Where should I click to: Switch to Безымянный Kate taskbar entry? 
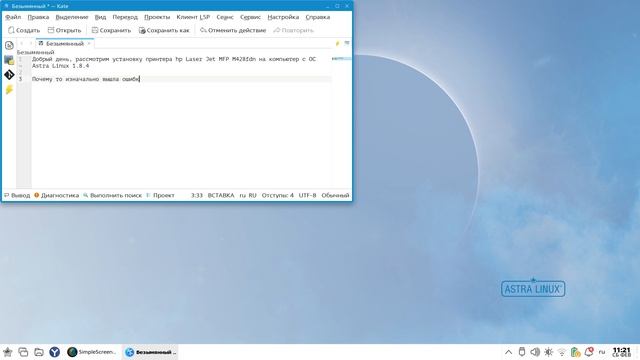151,352
